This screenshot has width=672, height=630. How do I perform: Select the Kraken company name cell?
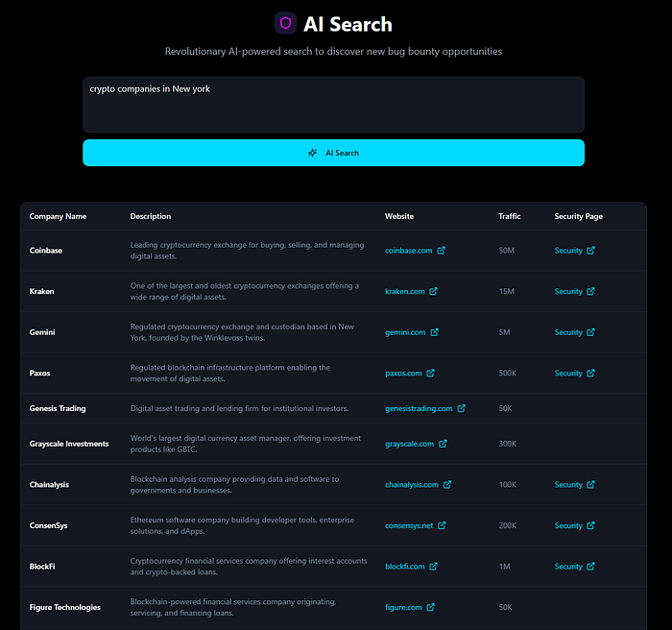pyautogui.click(x=41, y=291)
